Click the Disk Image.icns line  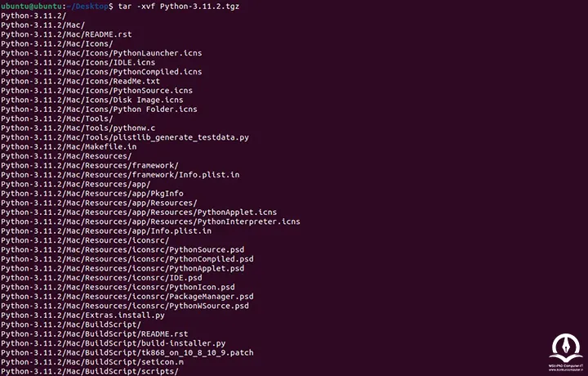[91, 101]
